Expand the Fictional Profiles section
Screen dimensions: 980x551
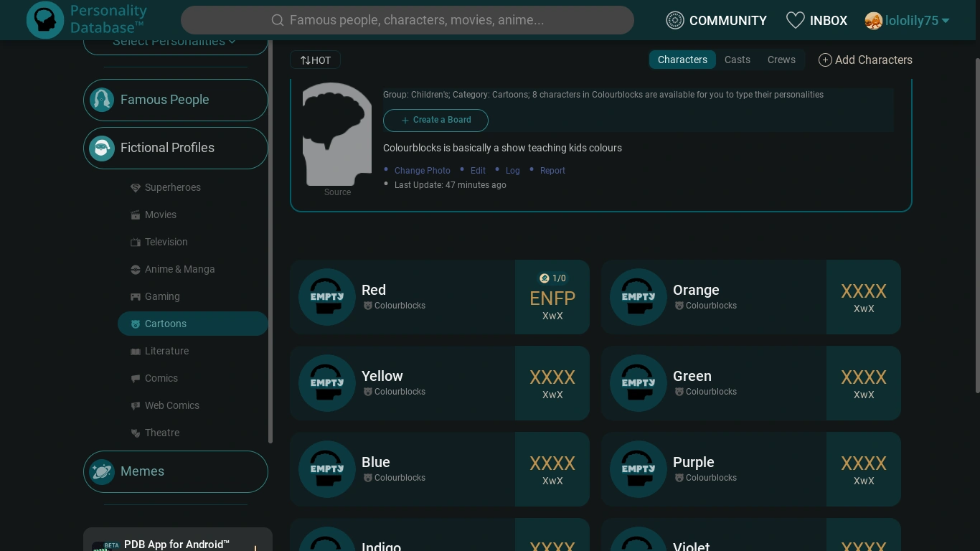point(167,148)
